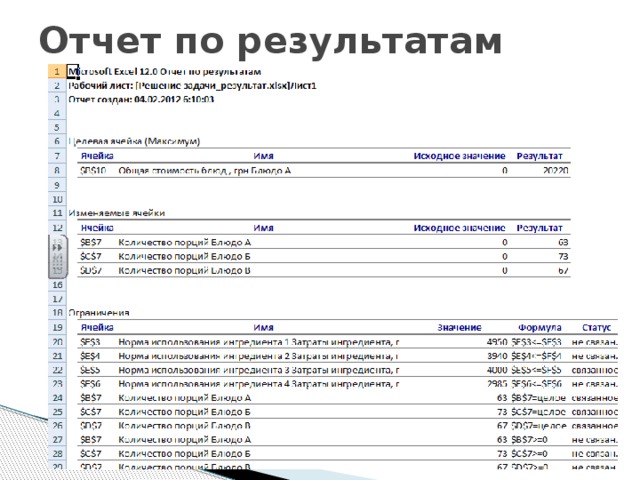This screenshot has width=640, height=480.
Task: Select the formula '$C$7>=0'
Action: [529, 453]
